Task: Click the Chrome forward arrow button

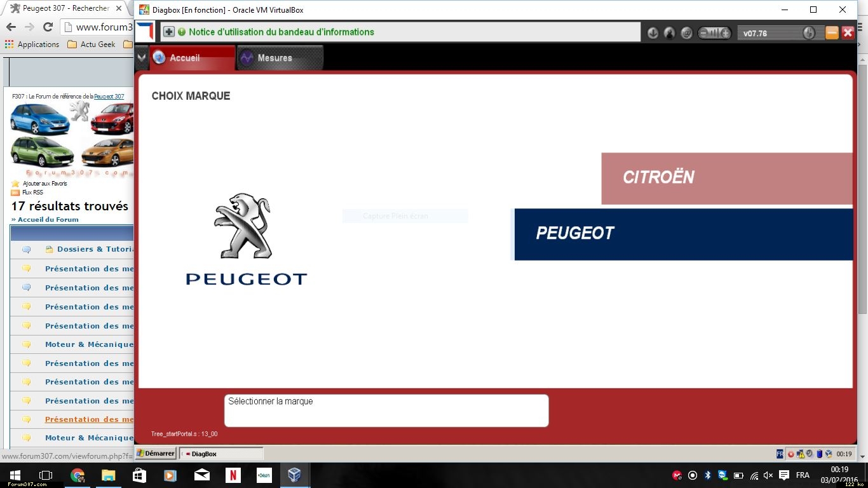Action: click(29, 27)
